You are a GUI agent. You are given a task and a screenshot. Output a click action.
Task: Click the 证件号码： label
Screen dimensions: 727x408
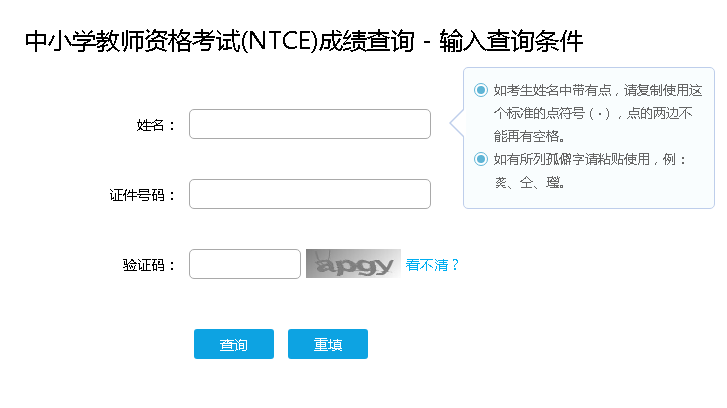[x=142, y=195]
